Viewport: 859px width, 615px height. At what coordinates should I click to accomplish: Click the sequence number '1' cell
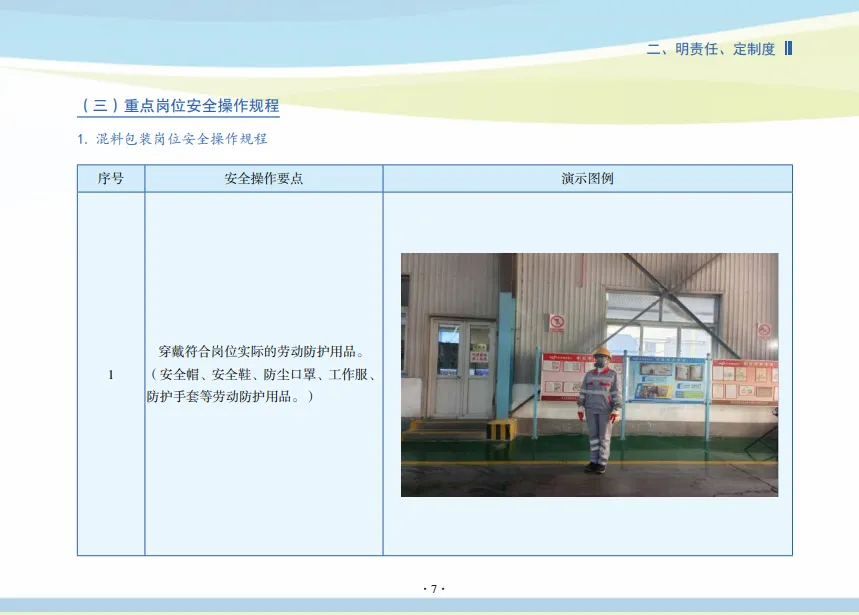[x=111, y=375]
